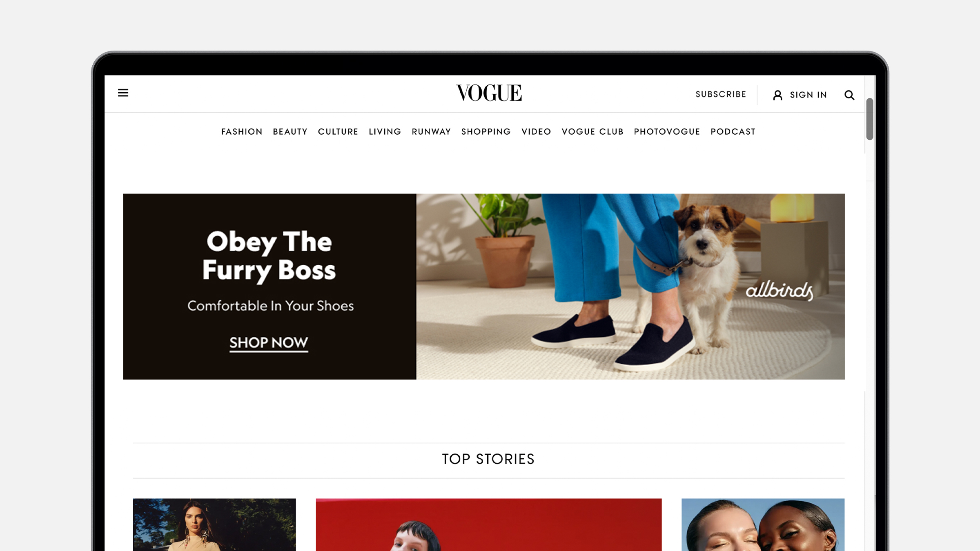Click the VOGUE logo
This screenshot has width=980, height=551.
(489, 93)
